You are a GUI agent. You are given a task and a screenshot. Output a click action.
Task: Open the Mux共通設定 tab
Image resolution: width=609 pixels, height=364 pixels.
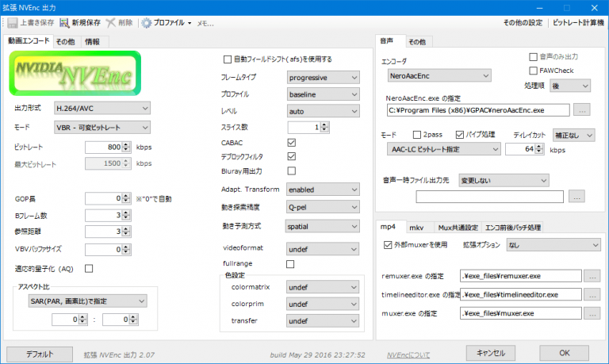tap(458, 228)
